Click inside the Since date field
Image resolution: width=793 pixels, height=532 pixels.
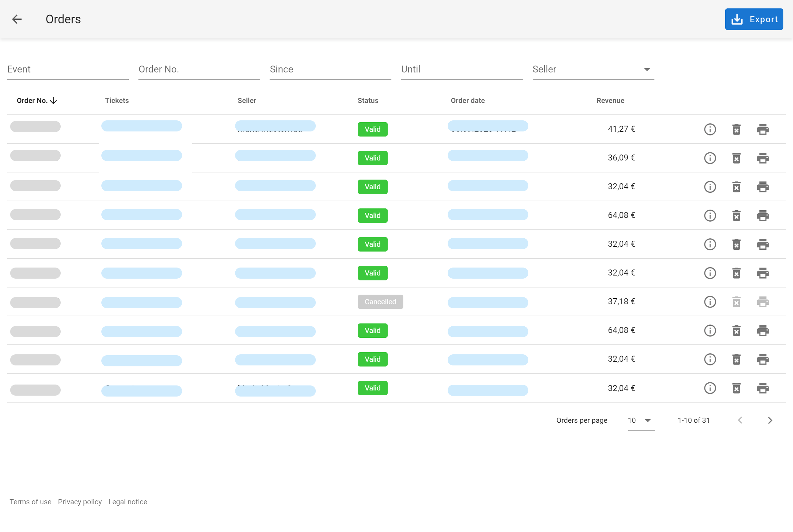coord(330,69)
